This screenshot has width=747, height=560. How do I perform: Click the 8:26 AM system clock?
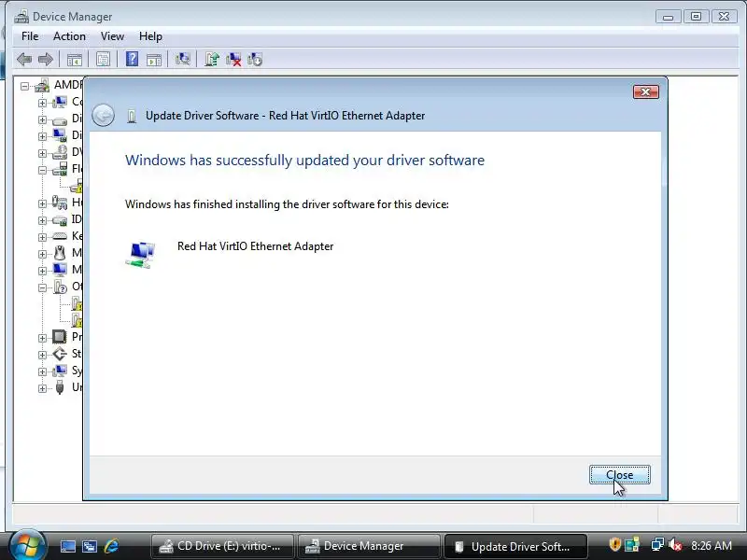click(x=712, y=546)
